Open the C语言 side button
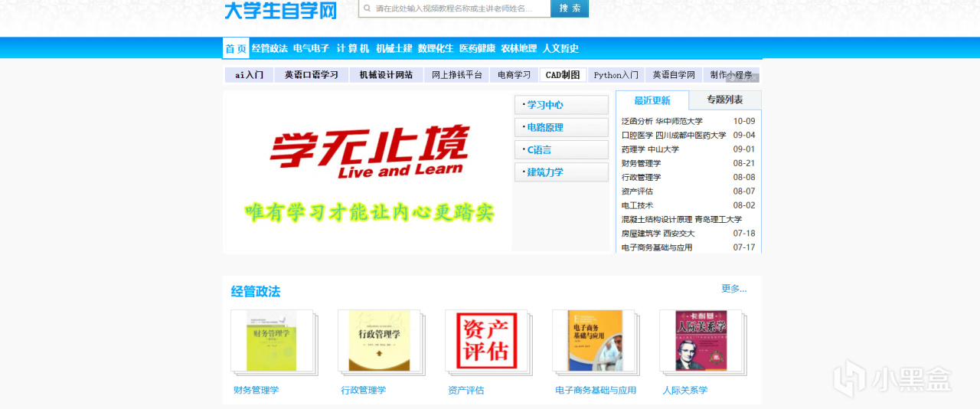The image size is (980, 409). [561, 149]
